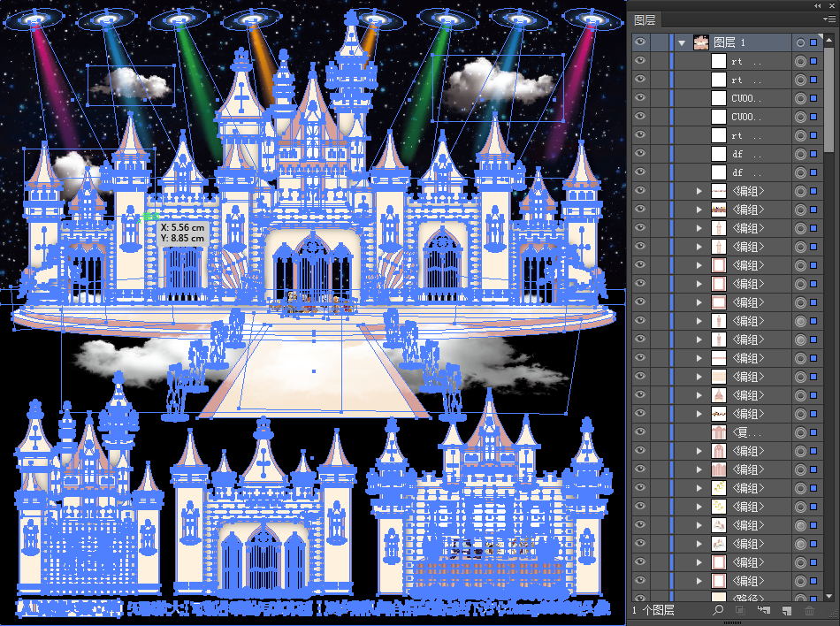The image size is (840, 626).
Task: Select the cream walkway in front of castle
Action: click(x=315, y=370)
